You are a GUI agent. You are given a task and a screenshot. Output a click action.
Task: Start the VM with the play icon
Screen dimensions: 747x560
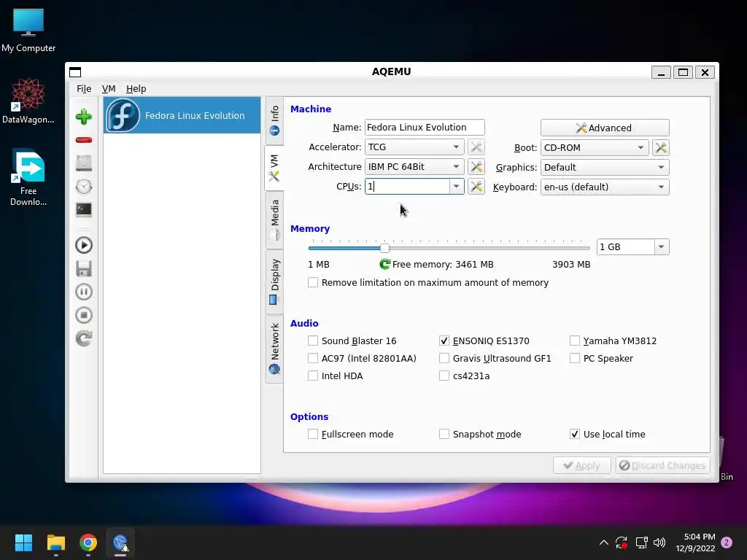pos(84,245)
